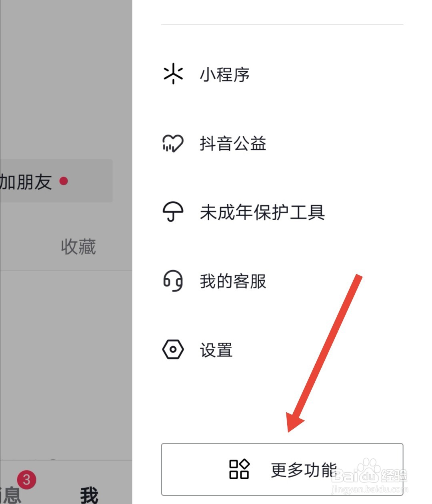
Task: Tap the 抖音公益 heart icon
Action: coord(173,143)
